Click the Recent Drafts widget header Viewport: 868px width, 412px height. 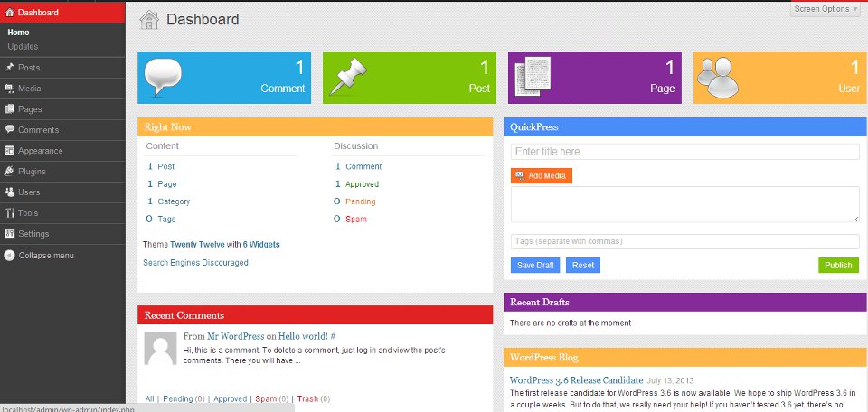click(x=684, y=303)
